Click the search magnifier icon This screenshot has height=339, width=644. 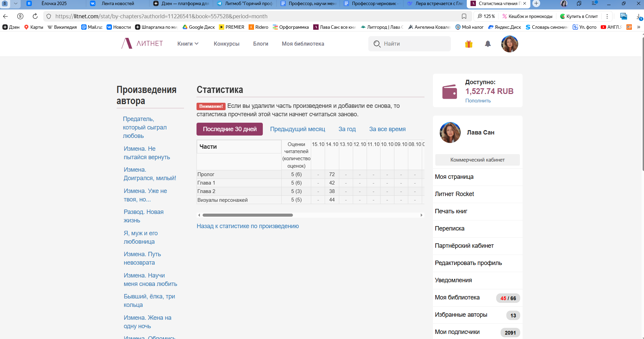(377, 44)
